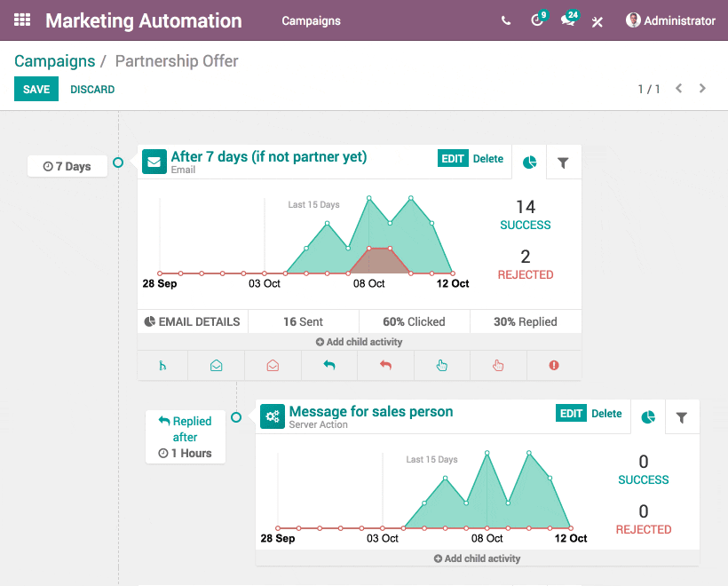Open the developer tools wrench icon
Screen dimensions: 728x586
[597, 21]
